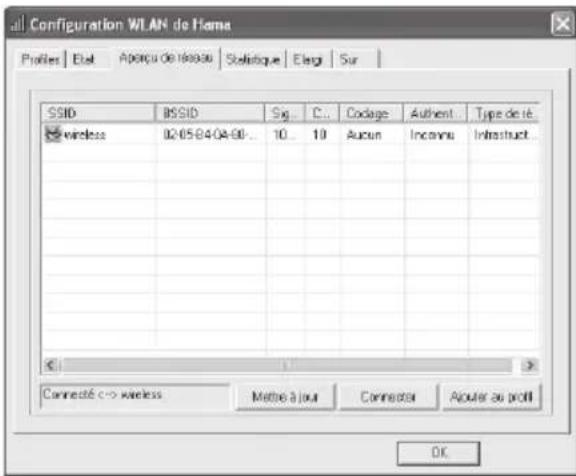This screenshot has width=576, height=476.
Task: Select the wireless SSID entry
Action: point(84,135)
